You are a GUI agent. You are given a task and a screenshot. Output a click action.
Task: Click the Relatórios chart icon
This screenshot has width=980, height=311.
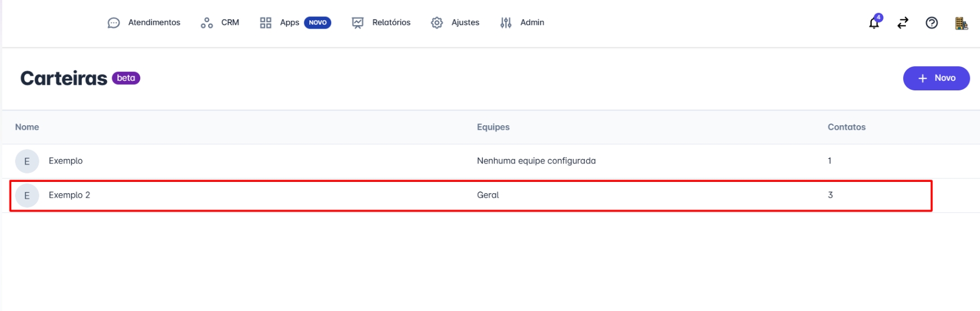pos(358,23)
